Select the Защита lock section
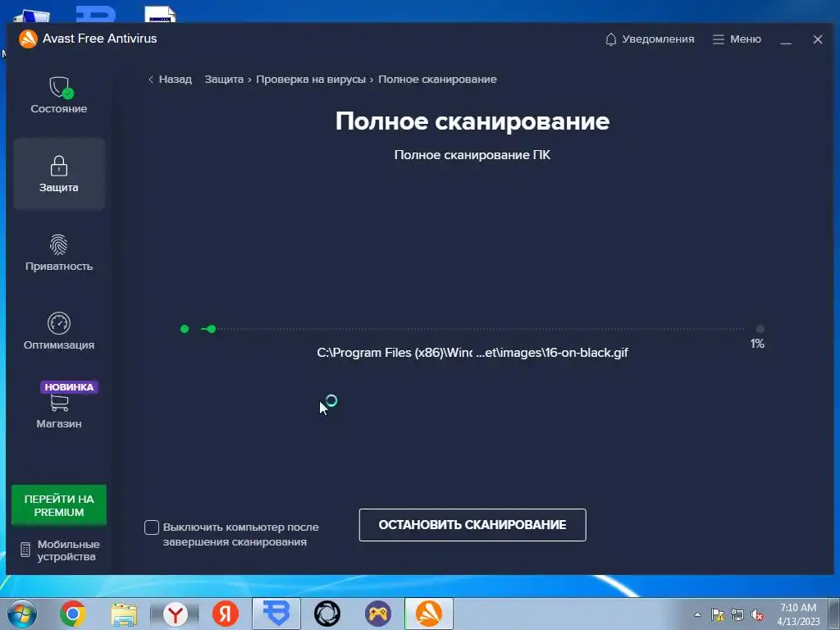The width and height of the screenshot is (840, 630). (x=59, y=174)
